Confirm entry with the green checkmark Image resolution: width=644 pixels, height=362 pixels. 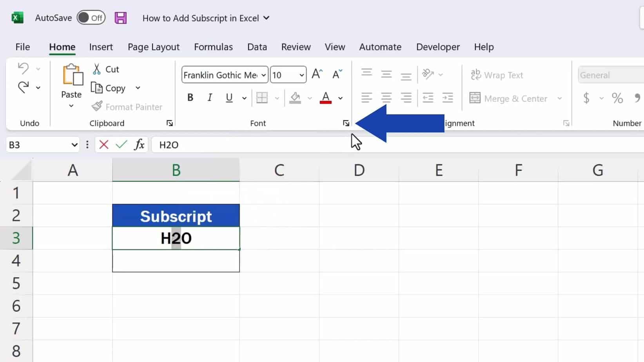point(121,145)
